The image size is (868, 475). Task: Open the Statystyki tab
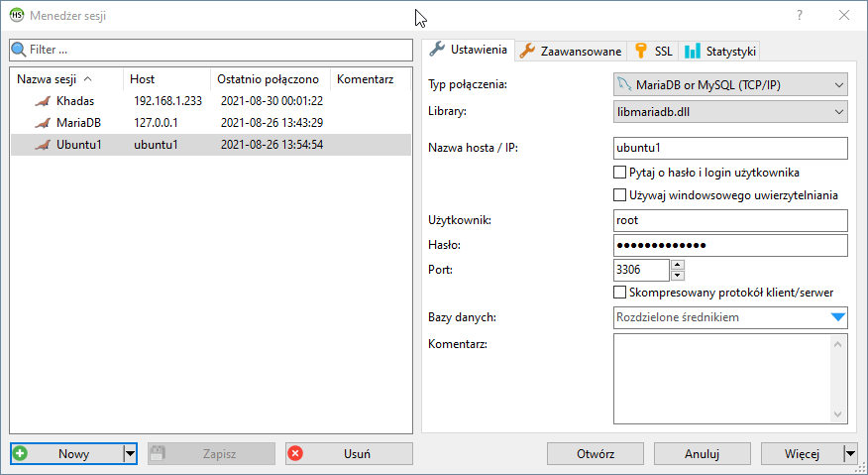[721, 51]
